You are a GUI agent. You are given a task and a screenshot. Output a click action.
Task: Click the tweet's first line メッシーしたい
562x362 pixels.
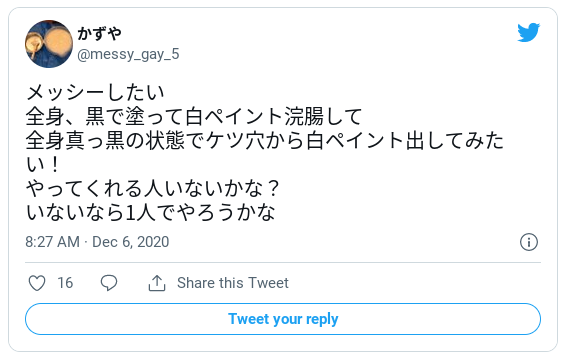pos(95,92)
